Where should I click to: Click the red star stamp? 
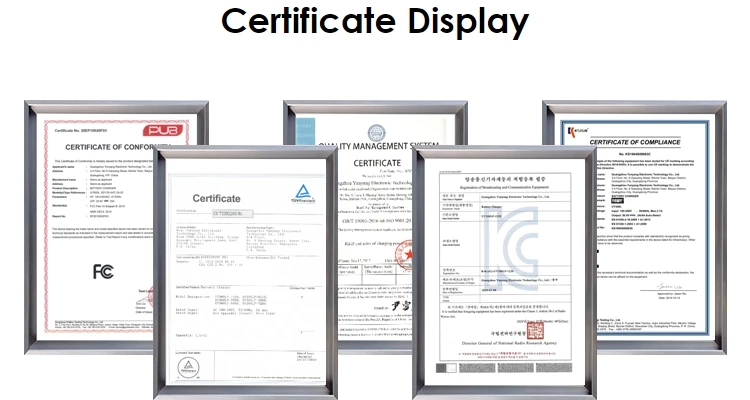point(405,254)
